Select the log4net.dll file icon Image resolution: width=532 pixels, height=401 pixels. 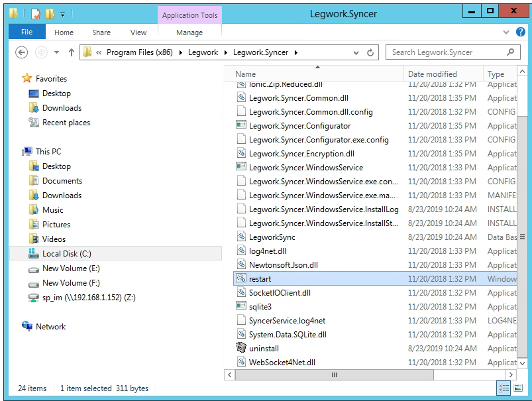241,251
